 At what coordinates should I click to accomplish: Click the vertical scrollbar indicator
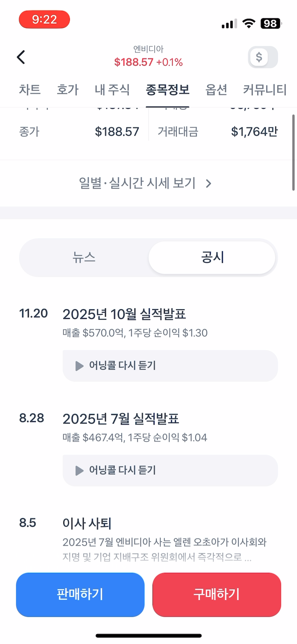[x=293, y=153]
